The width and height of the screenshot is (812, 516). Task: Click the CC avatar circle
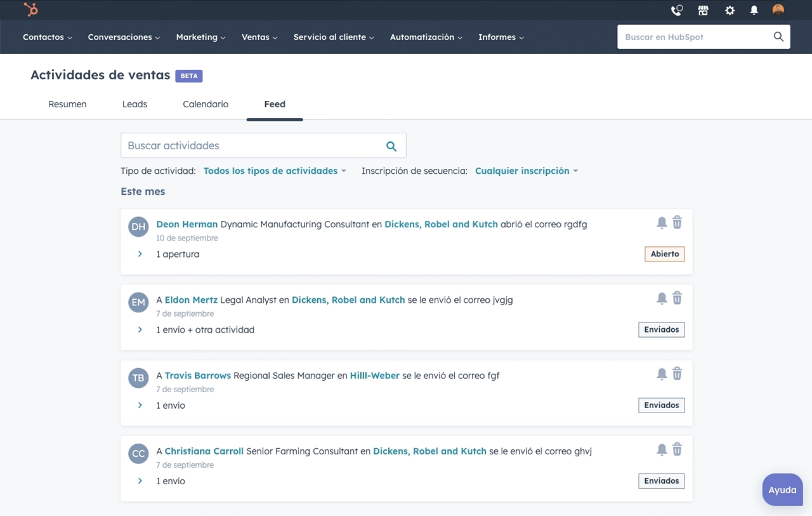tap(138, 453)
